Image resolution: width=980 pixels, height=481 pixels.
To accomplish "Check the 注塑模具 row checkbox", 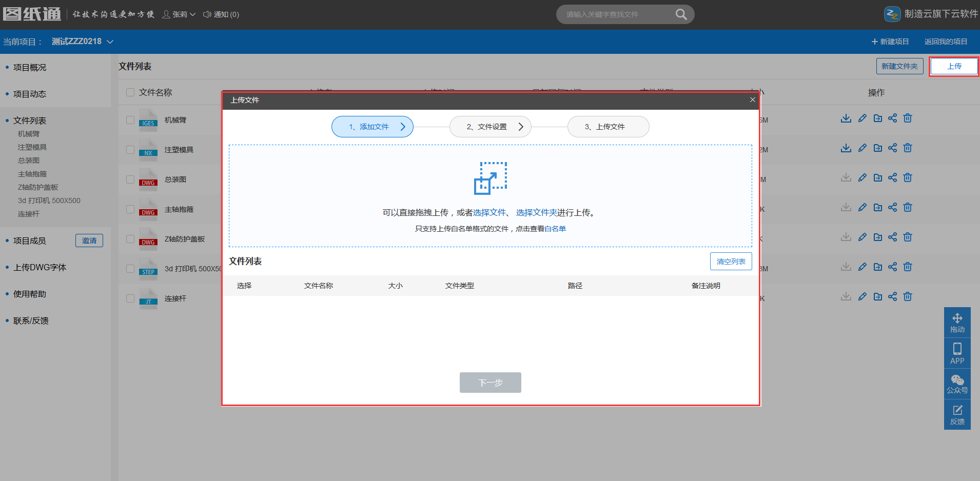I will pos(130,150).
